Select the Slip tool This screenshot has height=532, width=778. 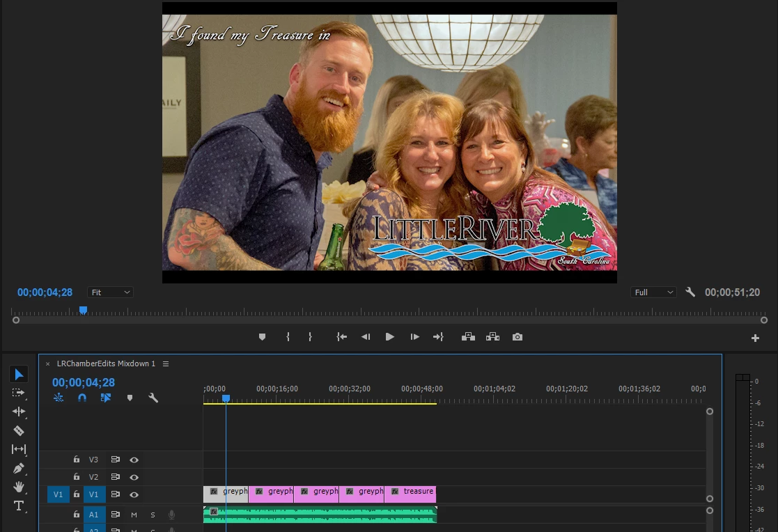click(18, 449)
